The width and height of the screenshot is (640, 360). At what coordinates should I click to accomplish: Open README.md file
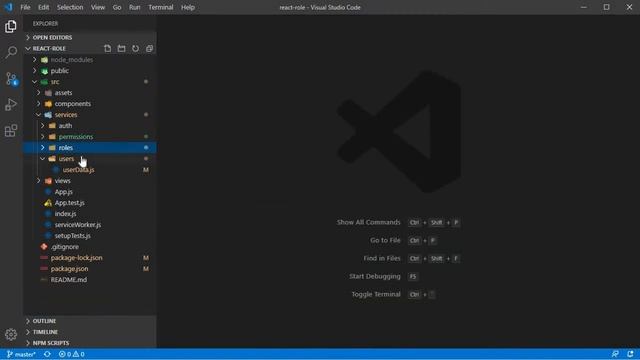coord(90,280)
